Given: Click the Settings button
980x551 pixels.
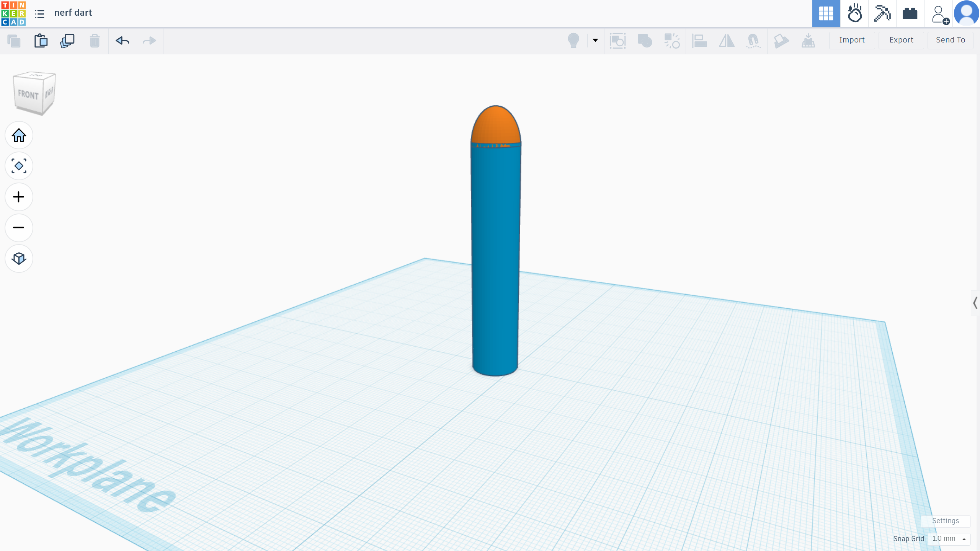Looking at the screenshot, I should point(946,521).
